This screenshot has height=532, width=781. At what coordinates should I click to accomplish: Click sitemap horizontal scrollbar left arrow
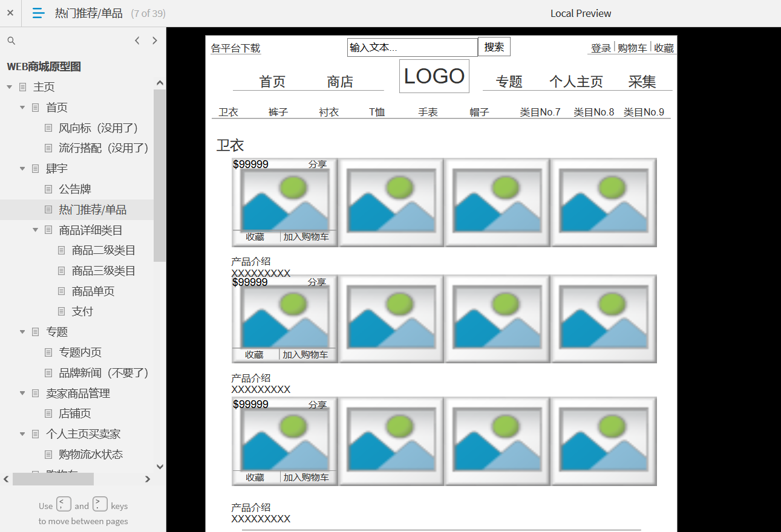(x=6, y=479)
